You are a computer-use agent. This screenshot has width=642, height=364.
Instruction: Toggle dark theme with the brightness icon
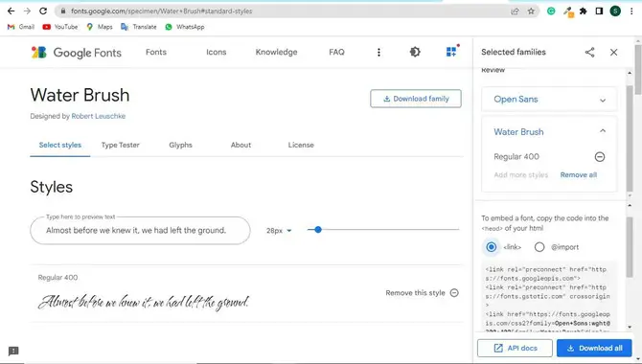pyautogui.click(x=415, y=52)
